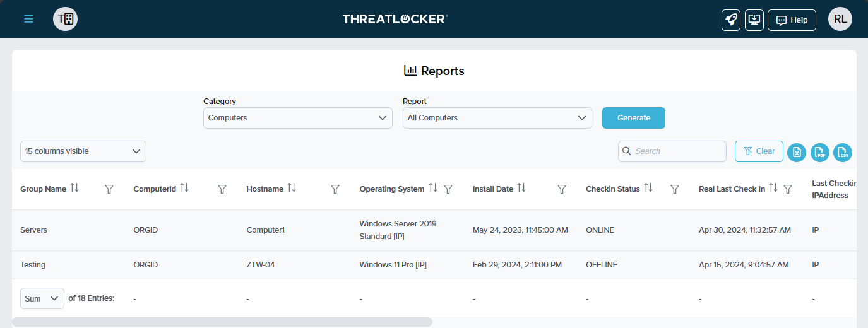Open the Category dropdown showing Computers
Image resolution: width=868 pixels, height=328 pixels.
point(298,118)
